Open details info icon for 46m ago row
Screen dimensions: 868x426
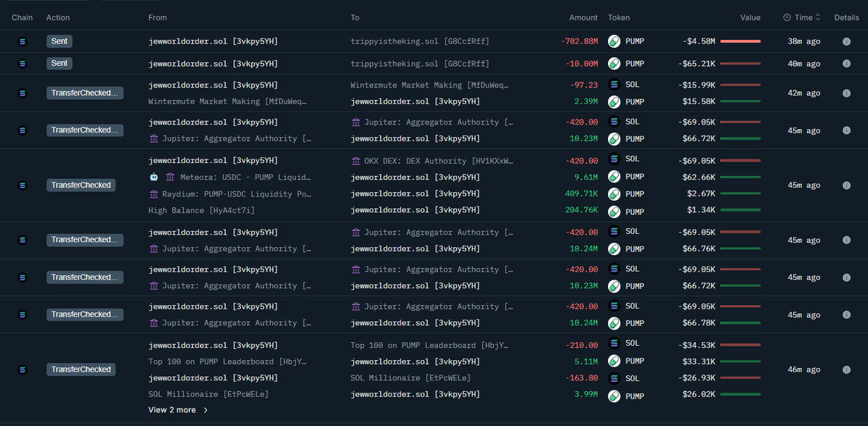tap(846, 369)
